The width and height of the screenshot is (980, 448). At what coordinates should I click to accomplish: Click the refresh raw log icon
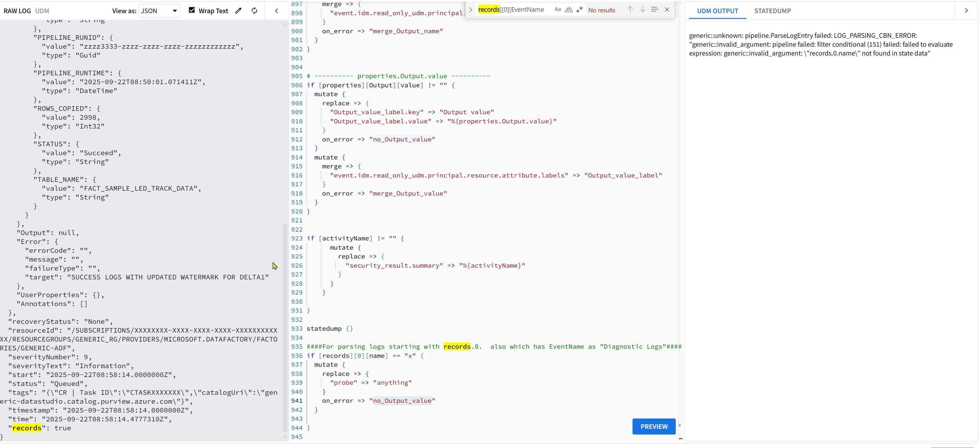pos(254,11)
